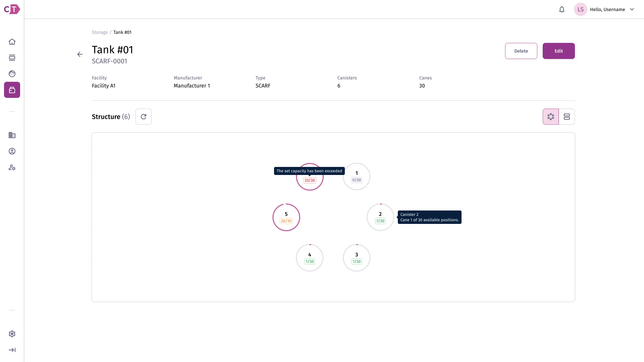Viewport: 644px width, 362px height.
Task: Click the 'Tank #01' breadcrumb text
Action: (x=122, y=32)
